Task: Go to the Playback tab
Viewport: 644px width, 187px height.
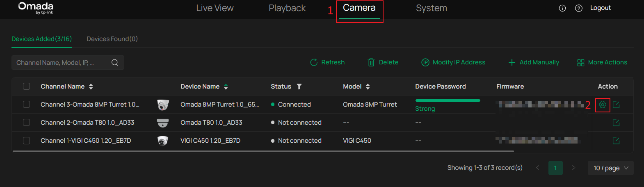Action: pos(287,8)
